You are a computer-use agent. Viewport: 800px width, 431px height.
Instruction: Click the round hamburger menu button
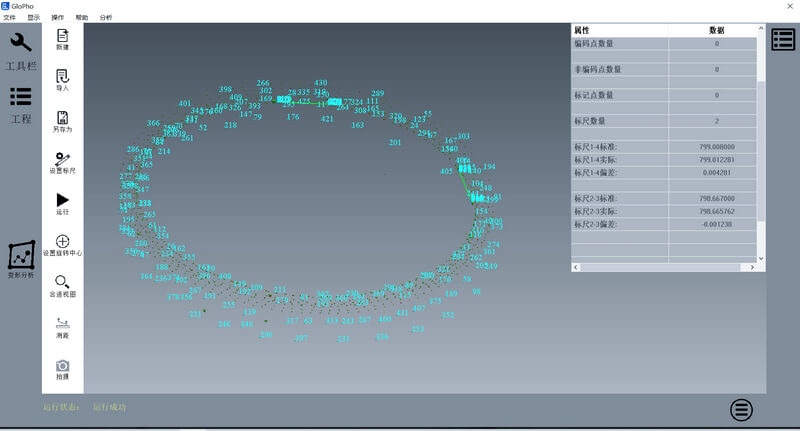click(741, 409)
